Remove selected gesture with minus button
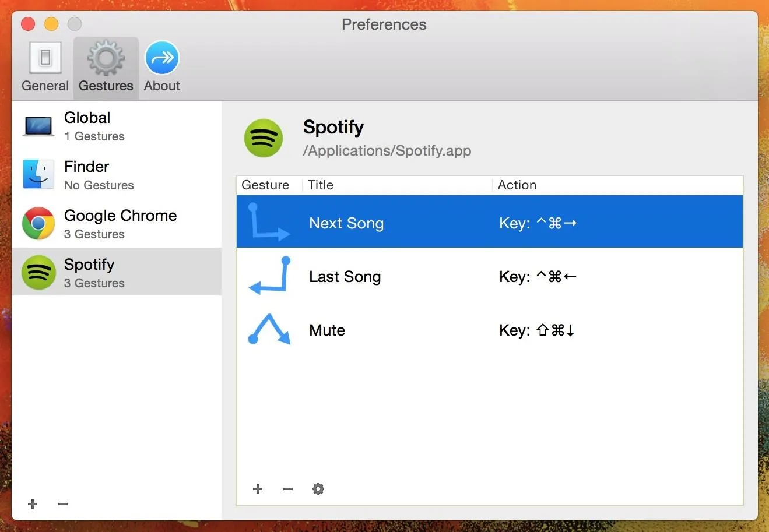The image size is (769, 532). [288, 489]
